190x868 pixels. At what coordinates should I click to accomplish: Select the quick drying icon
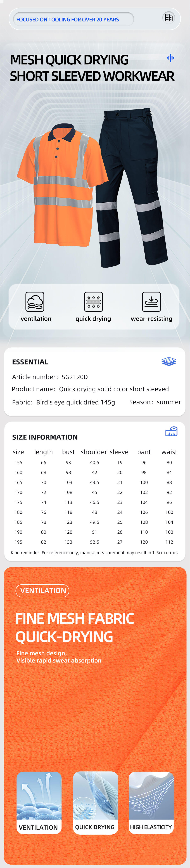coord(94,302)
